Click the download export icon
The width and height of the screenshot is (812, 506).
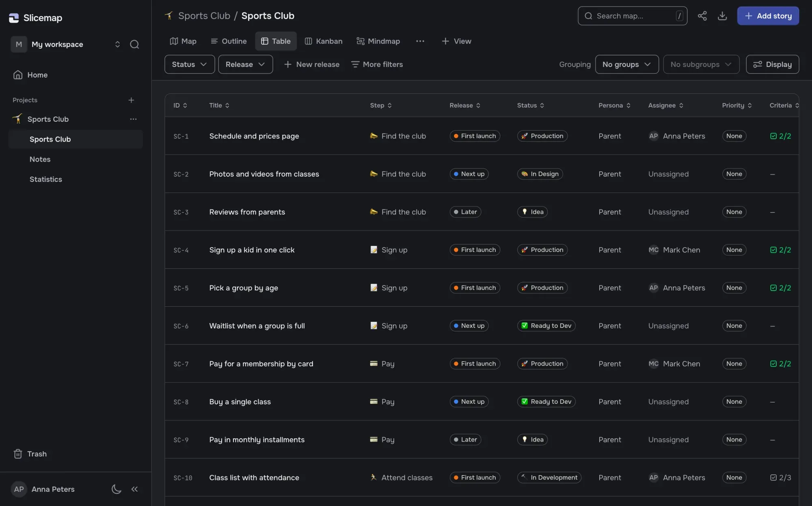click(x=722, y=16)
